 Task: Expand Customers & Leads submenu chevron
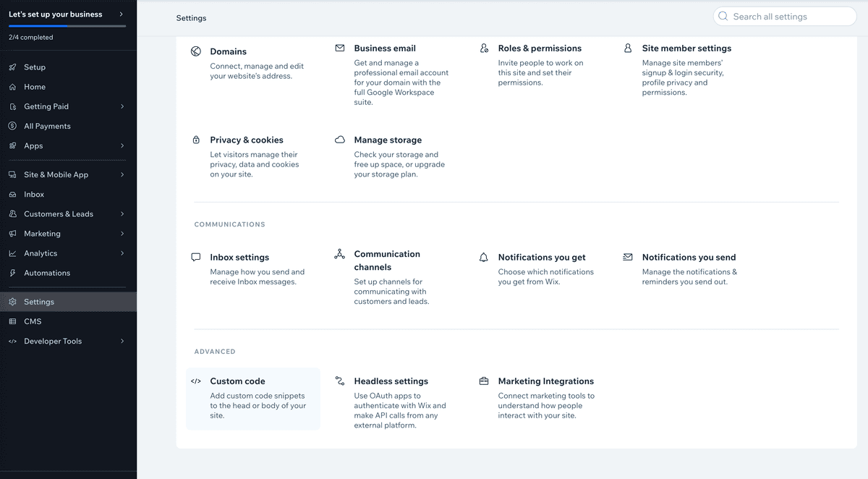[x=122, y=214]
